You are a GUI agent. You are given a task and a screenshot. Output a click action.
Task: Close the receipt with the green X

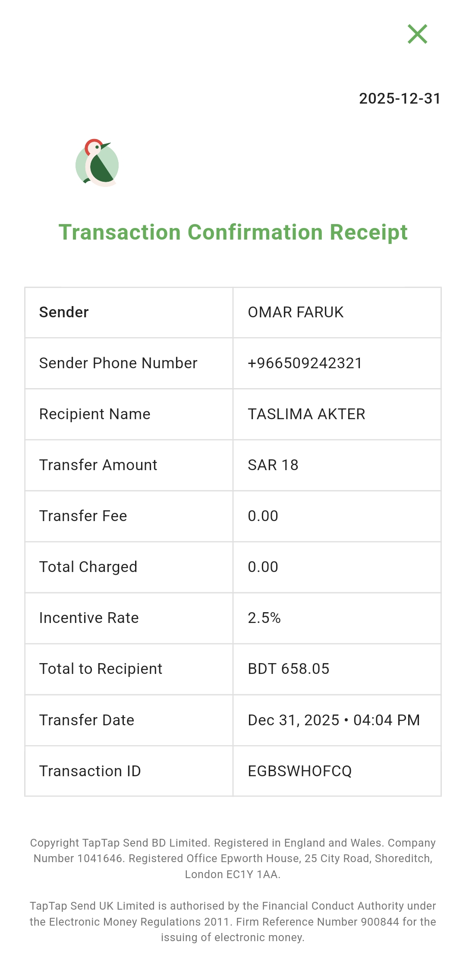click(417, 34)
